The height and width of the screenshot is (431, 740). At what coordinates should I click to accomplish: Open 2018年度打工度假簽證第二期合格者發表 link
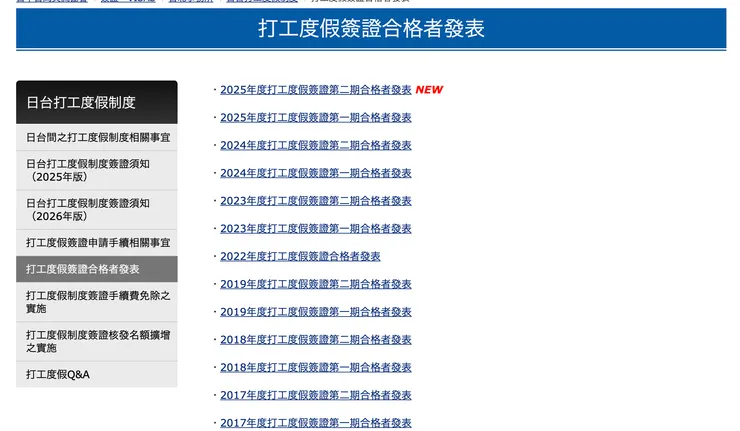pyautogui.click(x=316, y=340)
